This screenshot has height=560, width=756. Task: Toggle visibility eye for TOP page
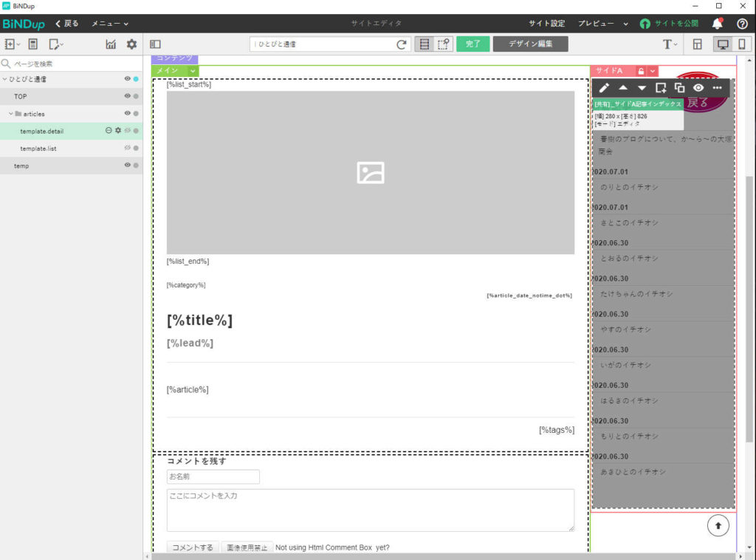coord(127,96)
